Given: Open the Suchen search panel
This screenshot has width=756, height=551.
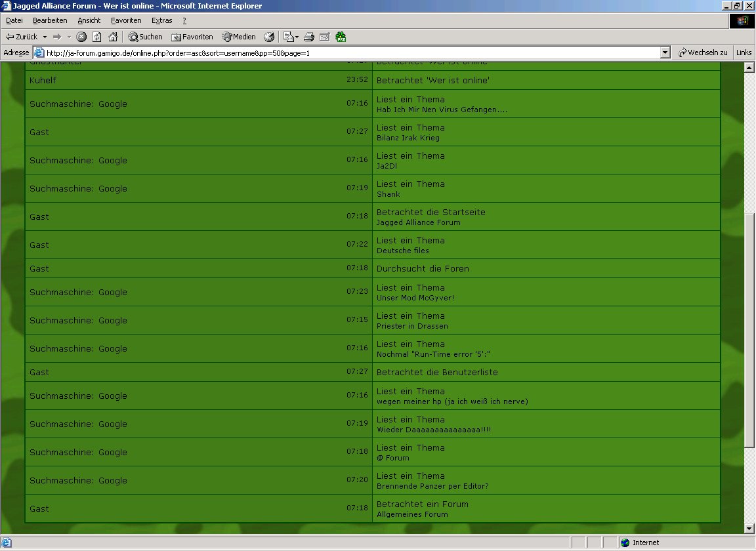Looking at the screenshot, I should pos(145,37).
